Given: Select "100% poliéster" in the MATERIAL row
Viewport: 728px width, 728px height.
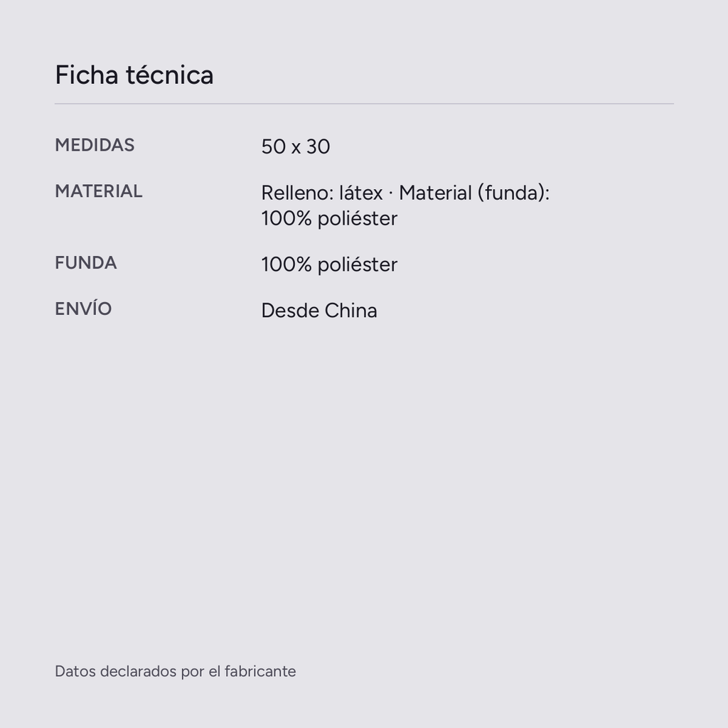Looking at the screenshot, I should point(329,219).
